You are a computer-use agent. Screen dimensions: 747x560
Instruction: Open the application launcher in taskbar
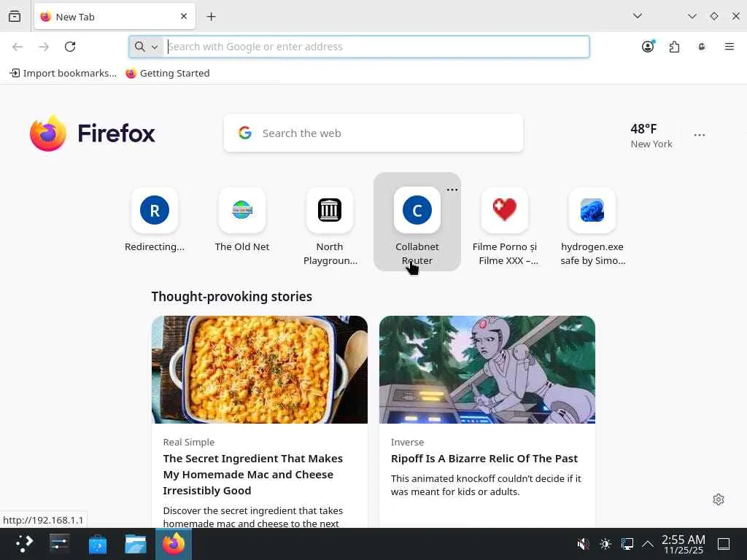coord(23,544)
